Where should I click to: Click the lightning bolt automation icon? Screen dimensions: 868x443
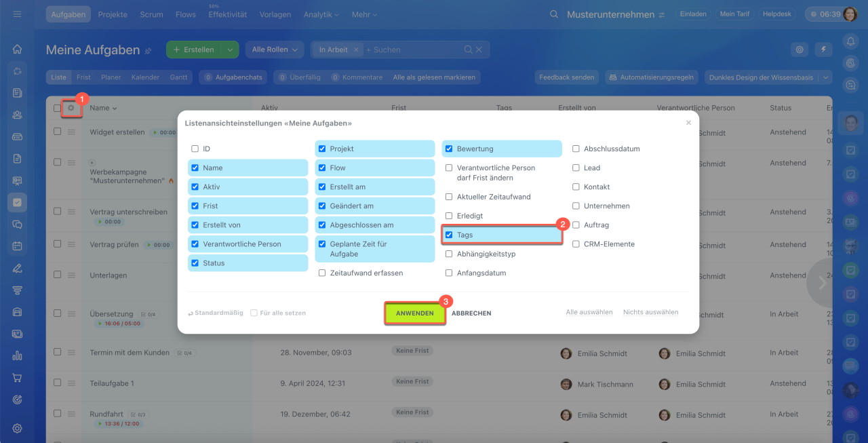point(823,50)
